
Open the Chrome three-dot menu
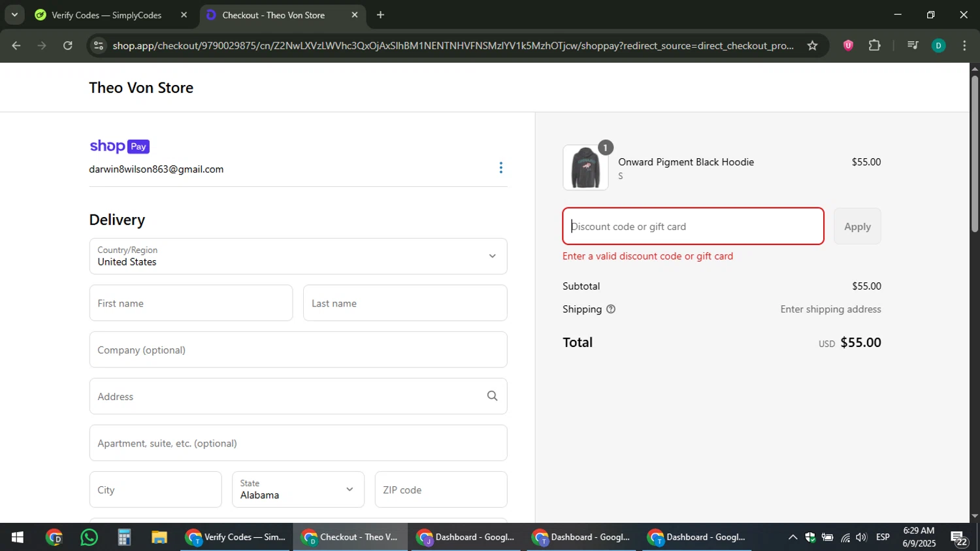point(964,46)
